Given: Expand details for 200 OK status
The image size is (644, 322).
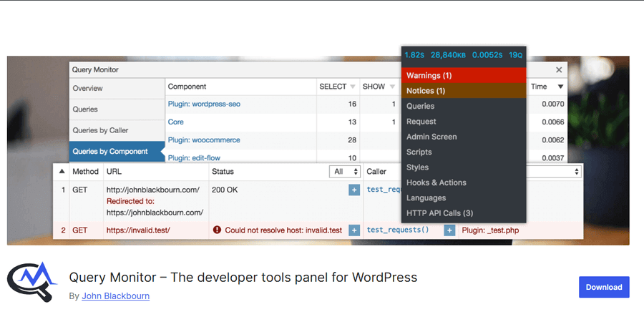Looking at the screenshot, I should point(354,190).
